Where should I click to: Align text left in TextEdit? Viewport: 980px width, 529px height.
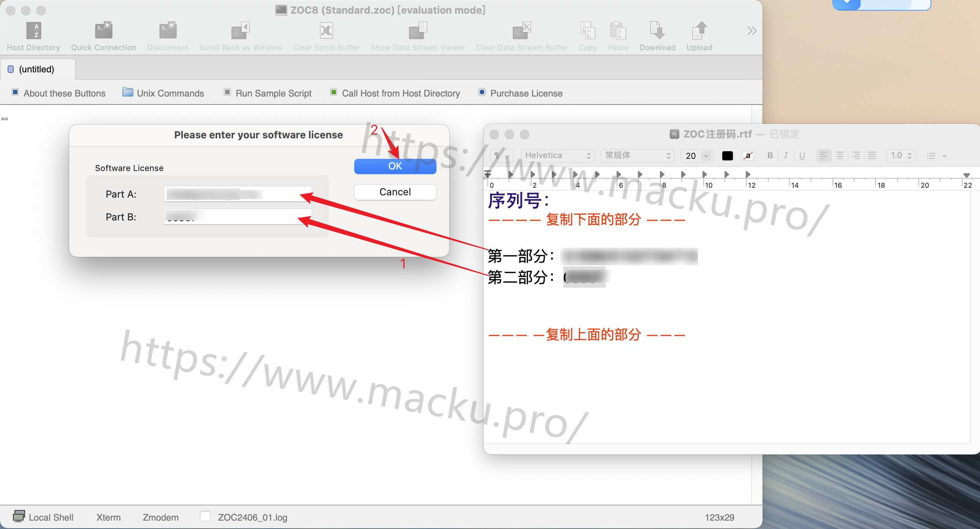(824, 155)
